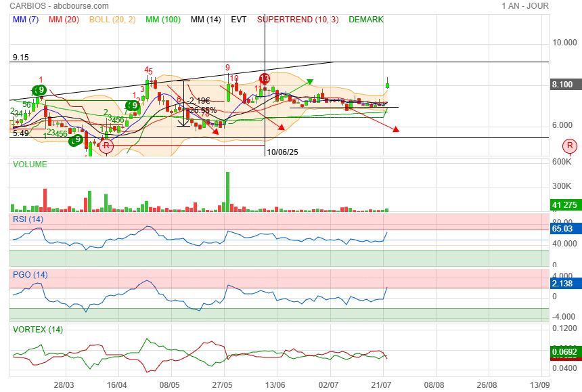The width and height of the screenshot is (582, 392).
Task: Click the red R marker on price axis
Action: pos(570,146)
